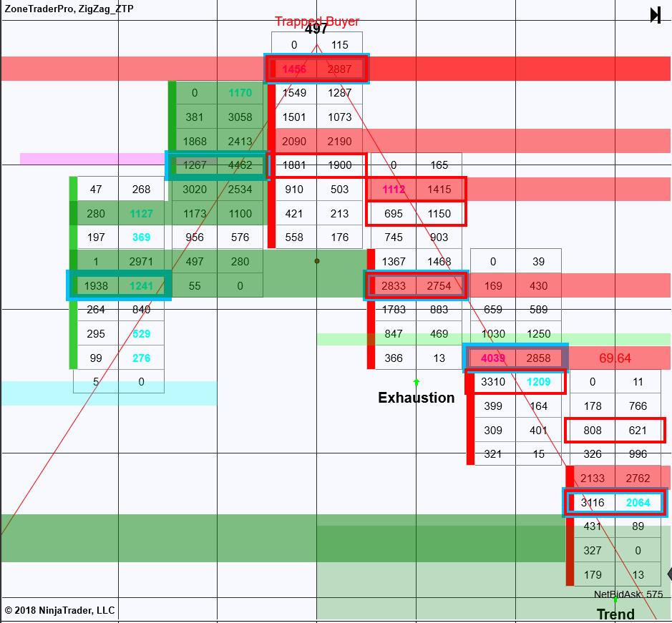This screenshot has width=672, height=623.
Task: Click the cell showing 996
Action: pos(638,454)
